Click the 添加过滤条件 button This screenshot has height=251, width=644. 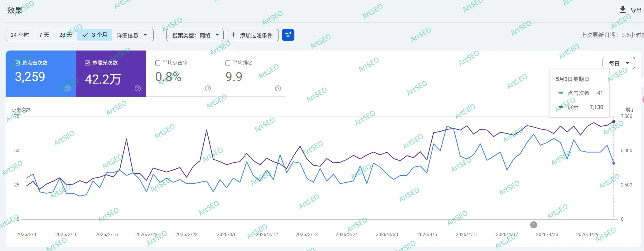click(x=253, y=35)
